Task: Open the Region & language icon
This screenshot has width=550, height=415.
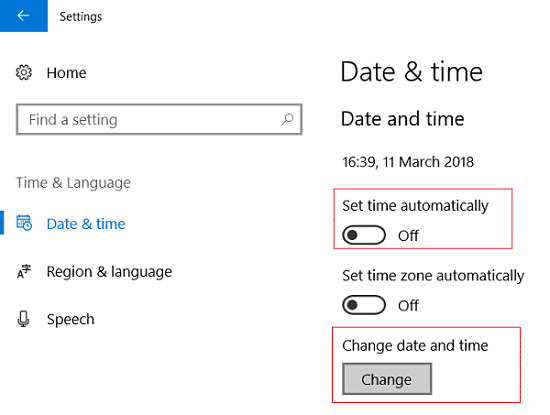Action: 24,272
